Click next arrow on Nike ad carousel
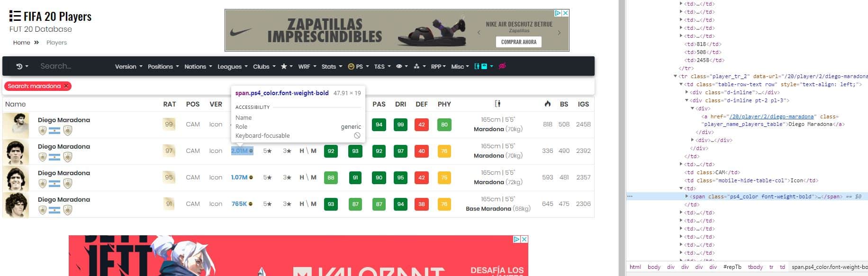Image resolution: width=868 pixels, height=276 pixels. coord(559,33)
